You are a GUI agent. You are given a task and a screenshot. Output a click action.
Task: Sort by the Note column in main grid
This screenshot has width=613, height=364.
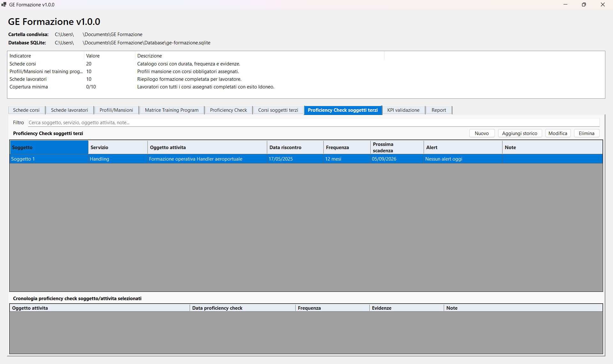pos(552,148)
